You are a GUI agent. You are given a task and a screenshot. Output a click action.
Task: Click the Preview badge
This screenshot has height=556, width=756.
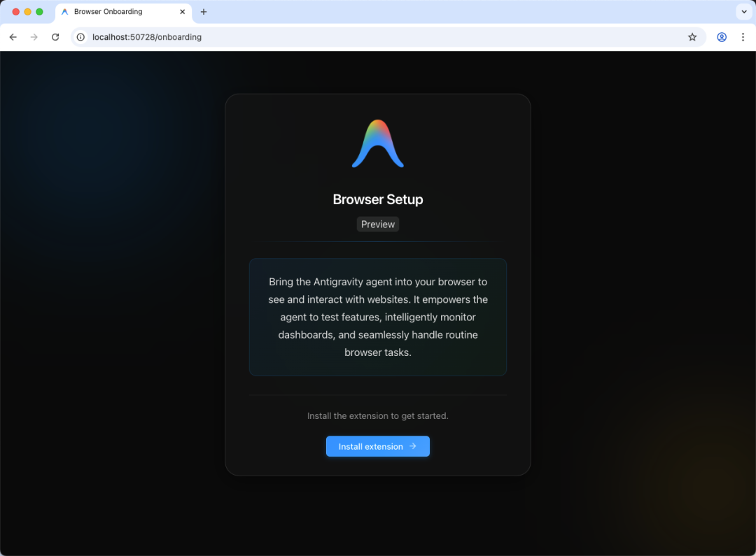click(378, 224)
